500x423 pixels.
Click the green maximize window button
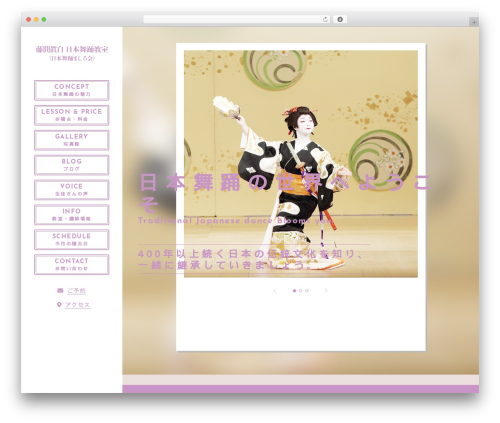coord(44,20)
